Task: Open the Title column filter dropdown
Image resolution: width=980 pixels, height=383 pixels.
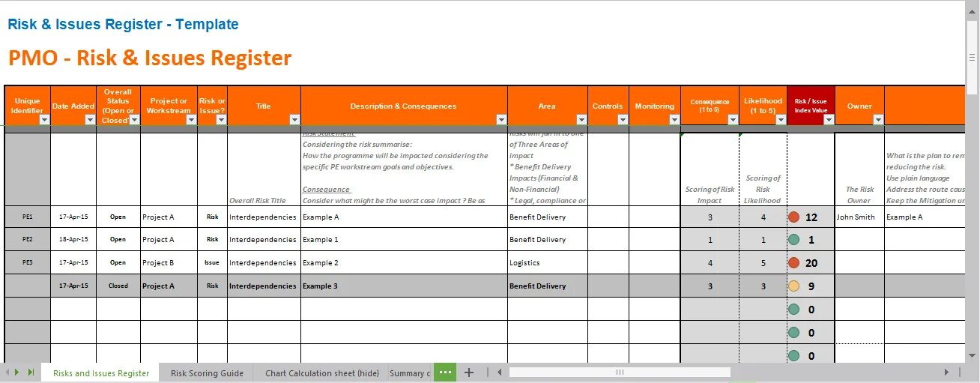Action: pos(294,120)
